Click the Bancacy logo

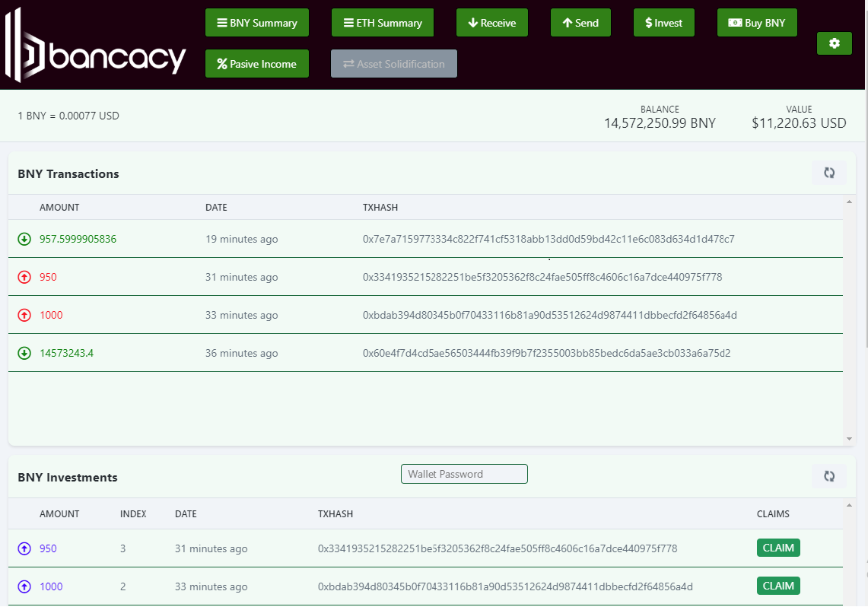[95, 46]
